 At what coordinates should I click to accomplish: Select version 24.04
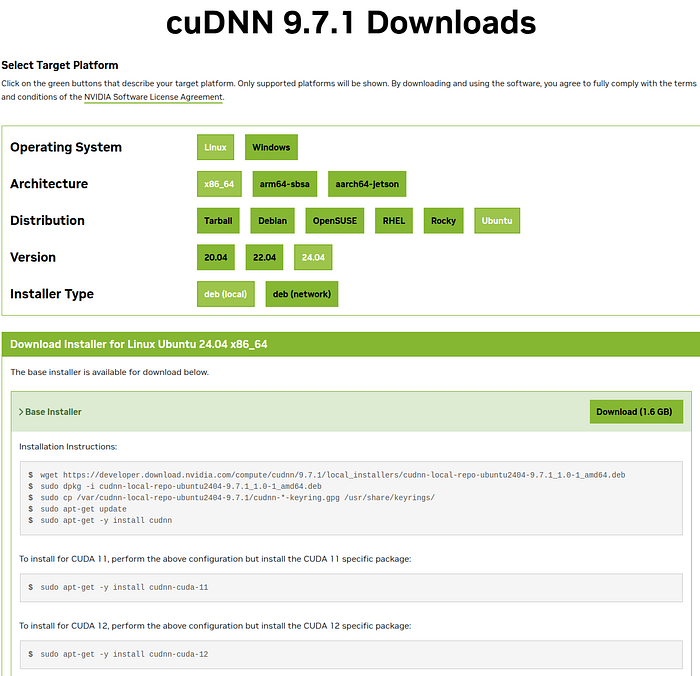[313, 257]
